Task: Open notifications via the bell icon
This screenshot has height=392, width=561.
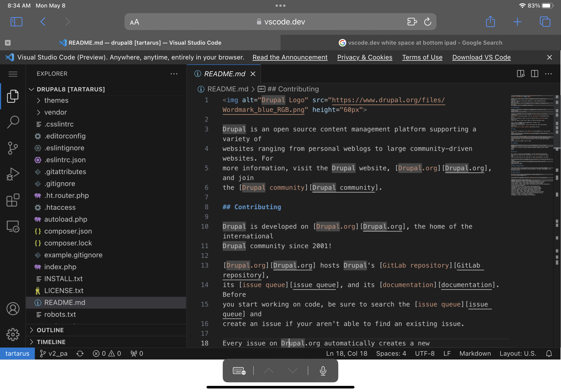Action: click(549, 353)
